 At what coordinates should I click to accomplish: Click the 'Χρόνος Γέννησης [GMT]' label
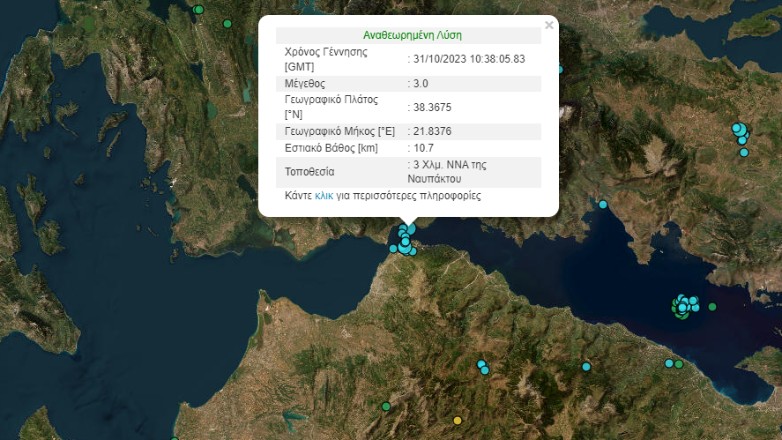tap(326, 59)
